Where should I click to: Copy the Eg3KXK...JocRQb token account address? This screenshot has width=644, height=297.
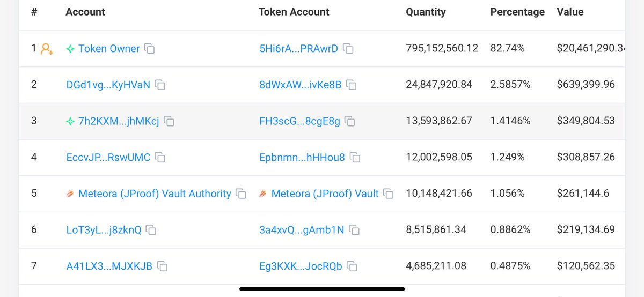pyautogui.click(x=352, y=266)
